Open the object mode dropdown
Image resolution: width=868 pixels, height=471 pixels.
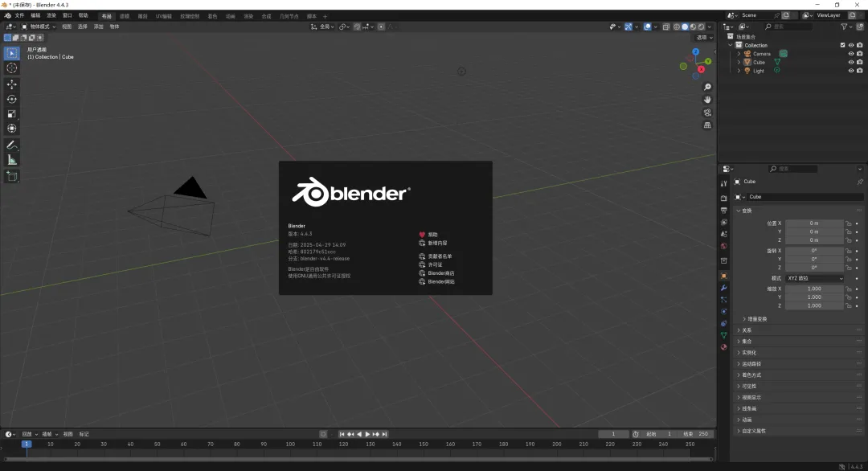click(39, 27)
